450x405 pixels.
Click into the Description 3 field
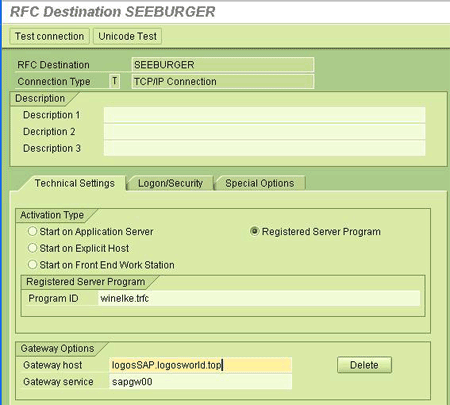(x=264, y=148)
